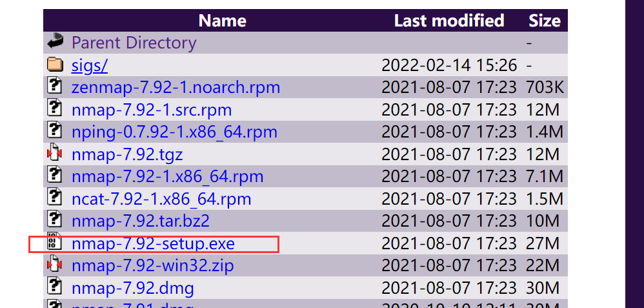Select the 30M size of nmap-7.92.dmg
This screenshot has height=308, width=644.
tap(543, 288)
